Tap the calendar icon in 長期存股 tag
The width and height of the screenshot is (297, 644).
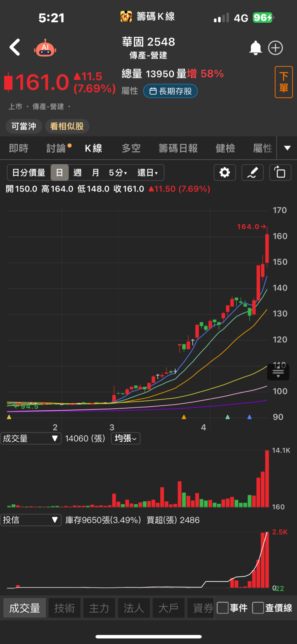153,91
